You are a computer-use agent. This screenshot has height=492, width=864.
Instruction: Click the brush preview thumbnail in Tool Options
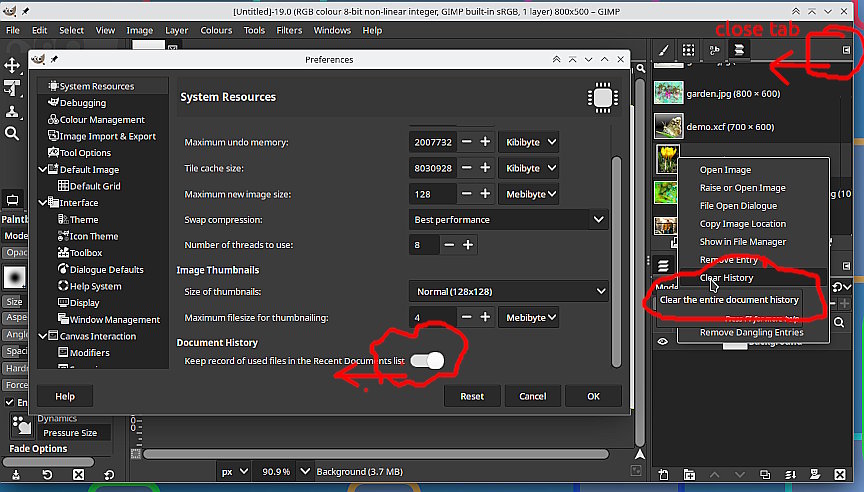pos(14,277)
